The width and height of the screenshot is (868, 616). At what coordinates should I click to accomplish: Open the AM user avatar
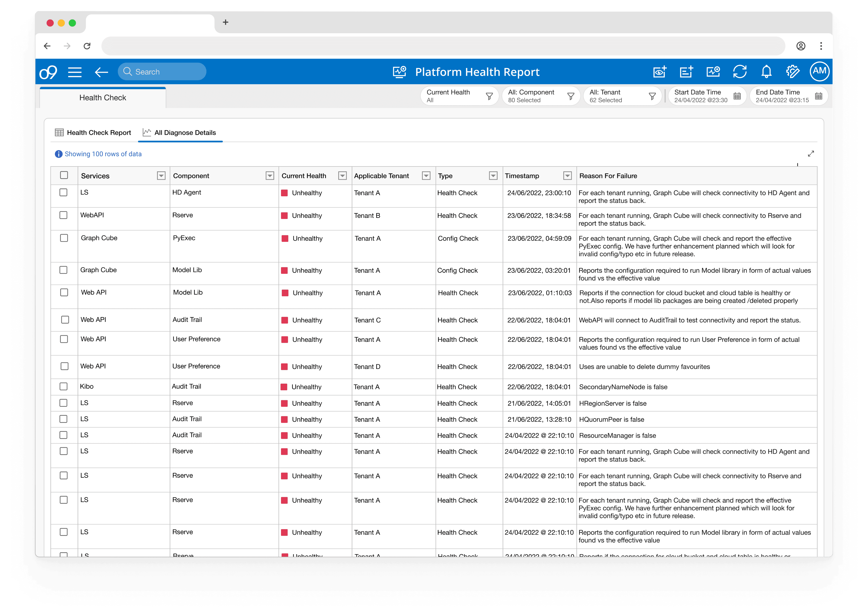click(x=819, y=71)
